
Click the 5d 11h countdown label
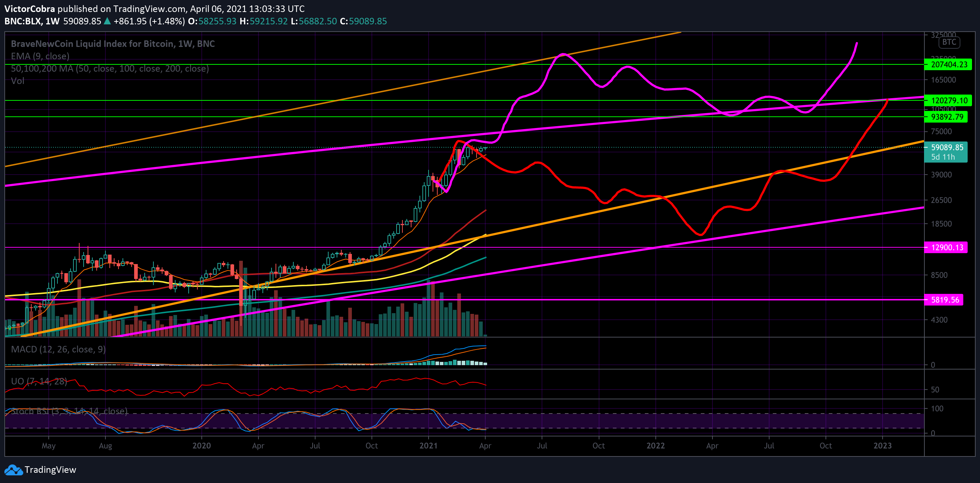coord(943,157)
